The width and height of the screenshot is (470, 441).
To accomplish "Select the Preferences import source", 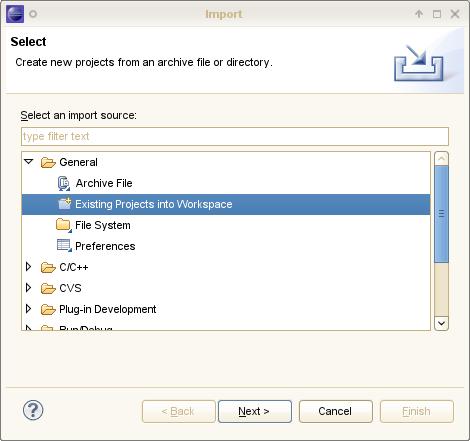I will (105, 246).
